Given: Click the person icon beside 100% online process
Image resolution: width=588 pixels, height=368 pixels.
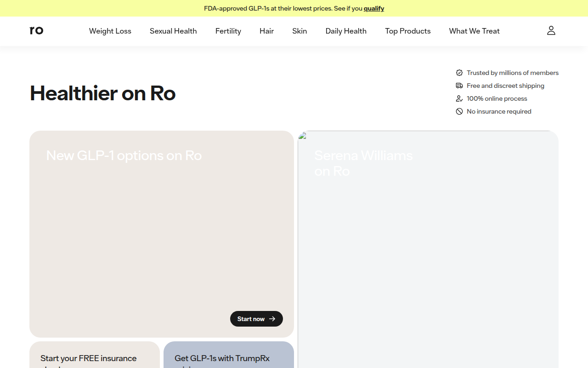Looking at the screenshot, I should click(459, 98).
